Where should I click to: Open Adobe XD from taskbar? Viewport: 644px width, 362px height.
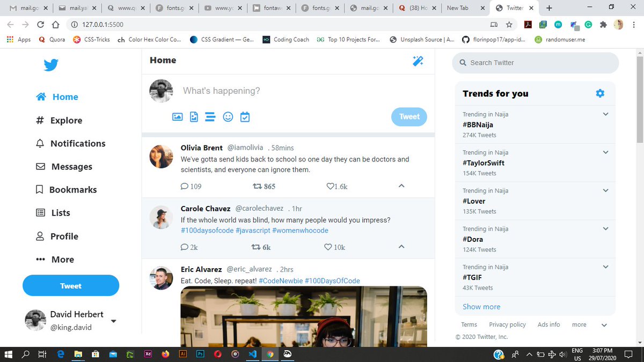148,354
